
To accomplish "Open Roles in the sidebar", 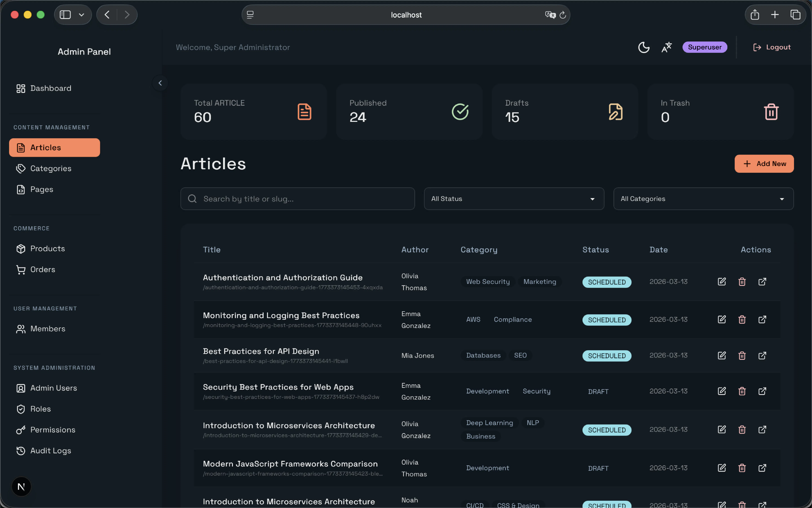I will [54, 409].
